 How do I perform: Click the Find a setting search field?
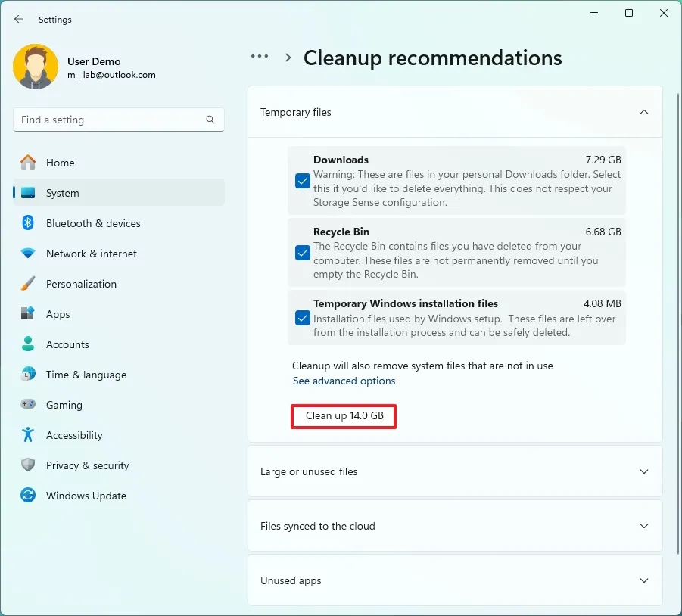point(118,120)
